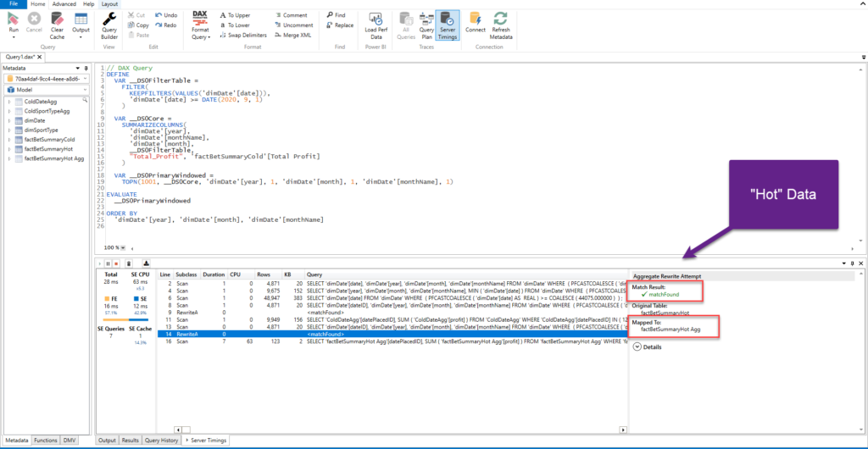The width and height of the screenshot is (868, 449).
Task: Click Swap Delimiters
Action: 243,35
